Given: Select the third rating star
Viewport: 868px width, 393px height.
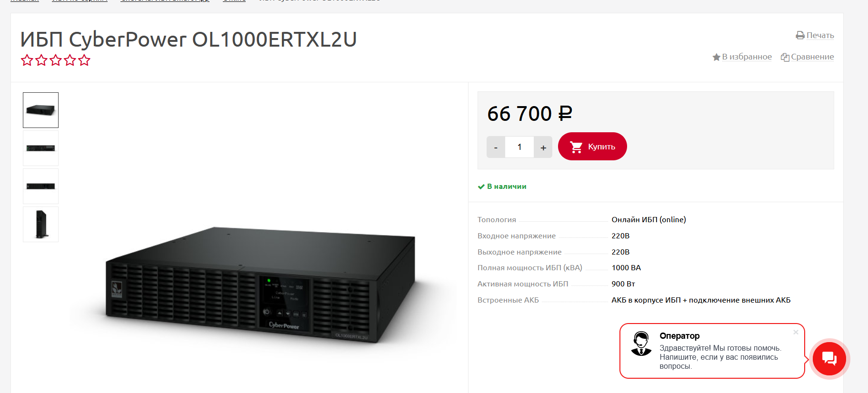Looking at the screenshot, I should (56, 60).
